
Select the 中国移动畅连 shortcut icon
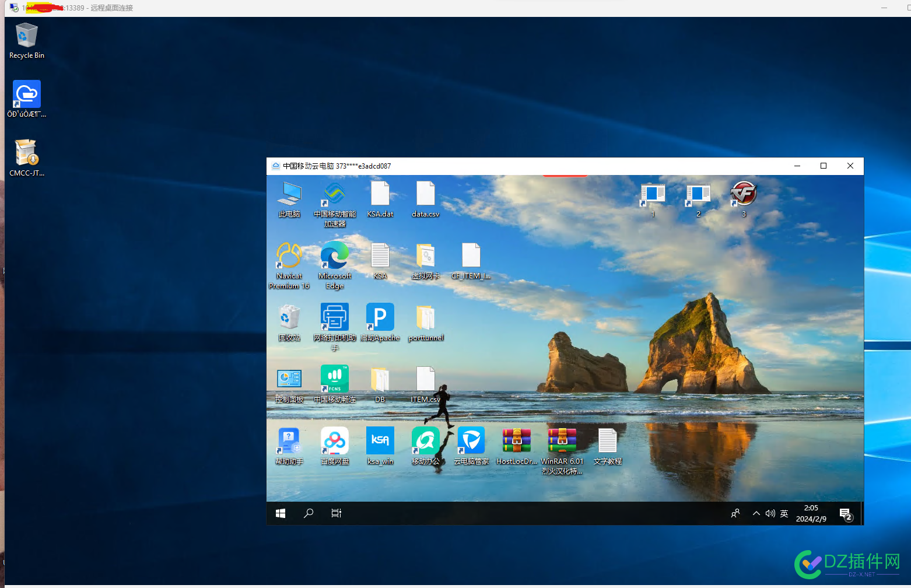pos(335,380)
